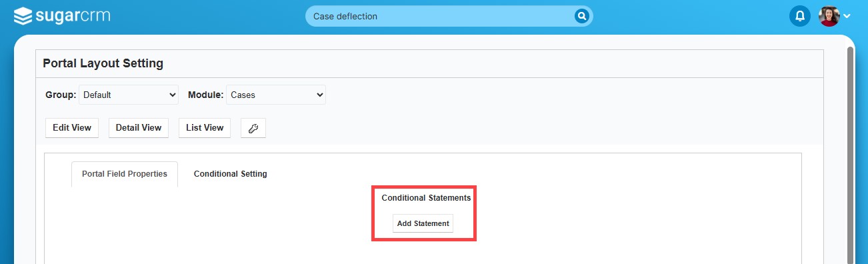
Task: Click the Add Statement button
Action: (423, 223)
